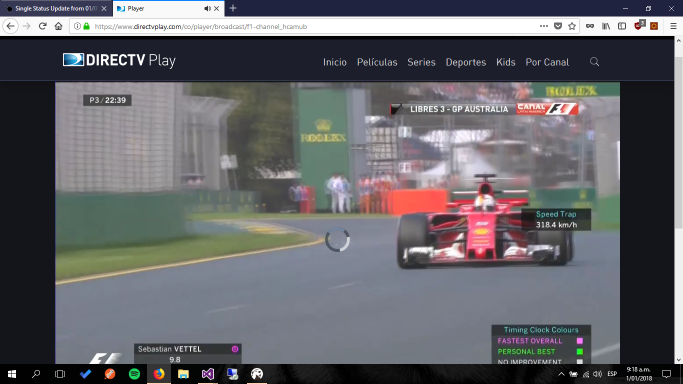
Task: Save page to Pocket icon
Action: tap(558, 26)
